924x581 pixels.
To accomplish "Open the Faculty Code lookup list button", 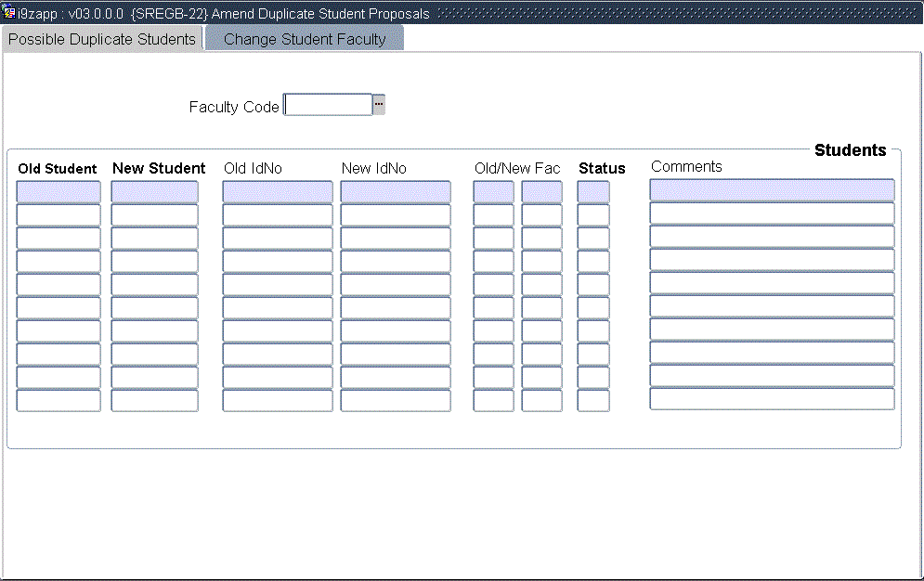I will [x=379, y=105].
